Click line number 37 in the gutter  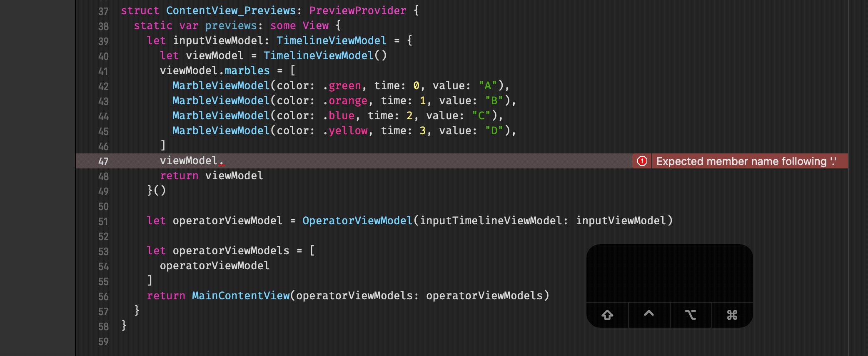(x=103, y=11)
